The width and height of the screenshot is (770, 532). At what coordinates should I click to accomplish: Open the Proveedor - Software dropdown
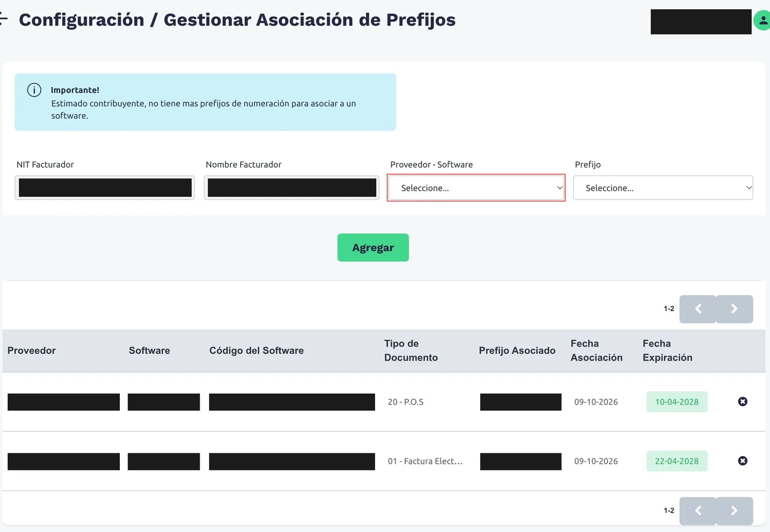pyautogui.click(x=476, y=188)
